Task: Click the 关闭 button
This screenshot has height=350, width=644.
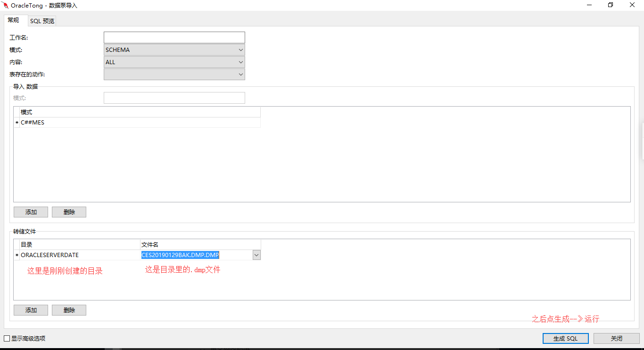Action: [616, 338]
